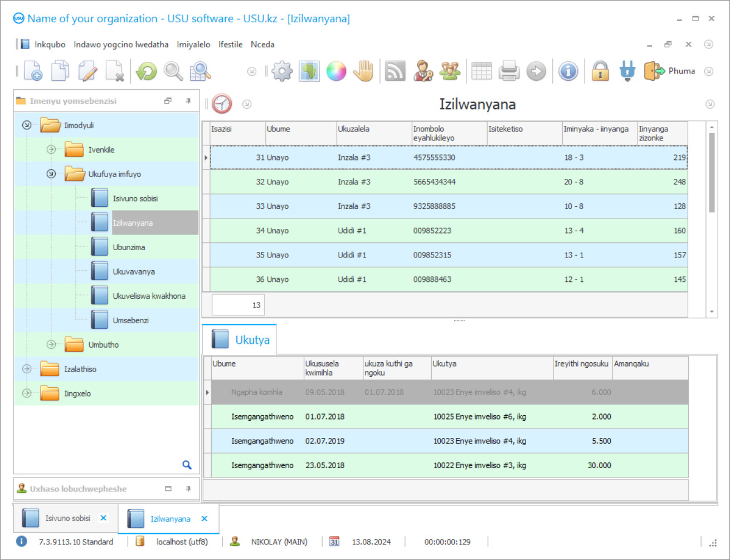
Task: Click the Phuma exit button
Action: coord(670,71)
